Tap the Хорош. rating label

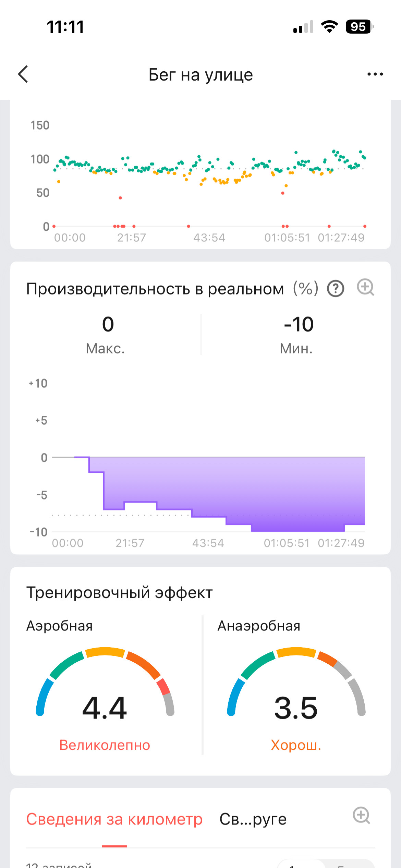[296, 745]
